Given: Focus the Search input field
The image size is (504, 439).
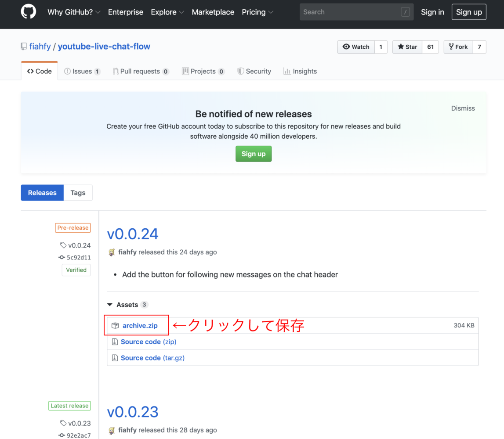Looking at the screenshot, I should pyautogui.click(x=356, y=12).
